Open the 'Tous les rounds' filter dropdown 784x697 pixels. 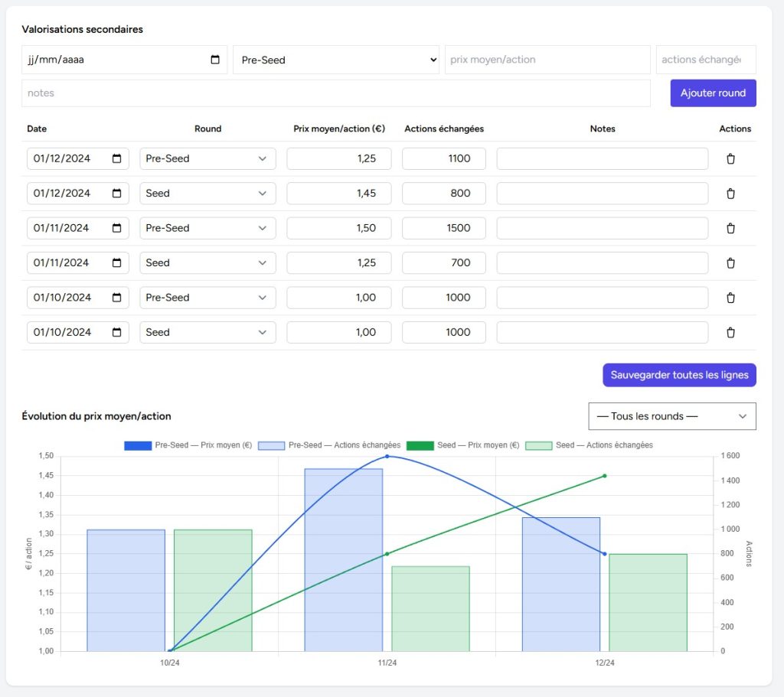click(x=671, y=416)
